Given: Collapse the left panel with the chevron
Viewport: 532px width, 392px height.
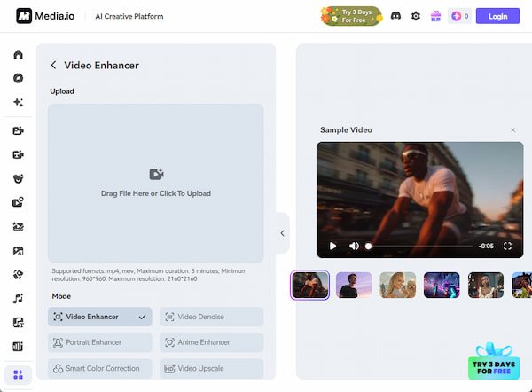Looking at the screenshot, I should pyautogui.click(x=282, y=233).
